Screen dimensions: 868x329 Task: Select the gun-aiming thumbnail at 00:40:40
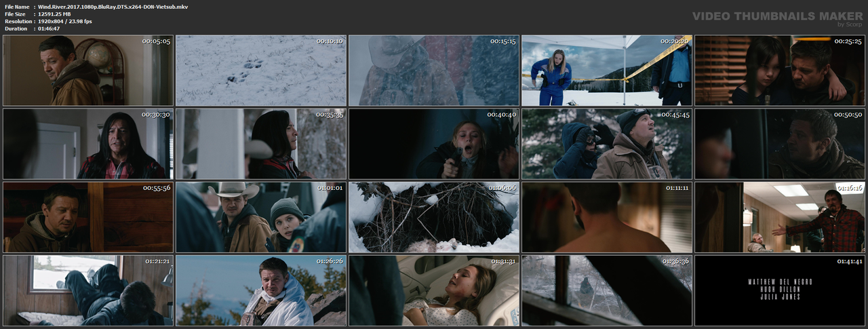(434, 144)
